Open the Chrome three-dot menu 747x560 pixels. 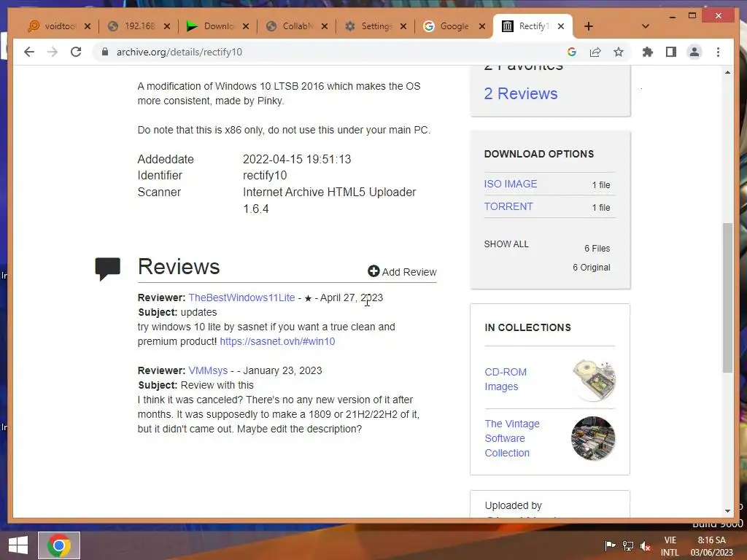718,52
